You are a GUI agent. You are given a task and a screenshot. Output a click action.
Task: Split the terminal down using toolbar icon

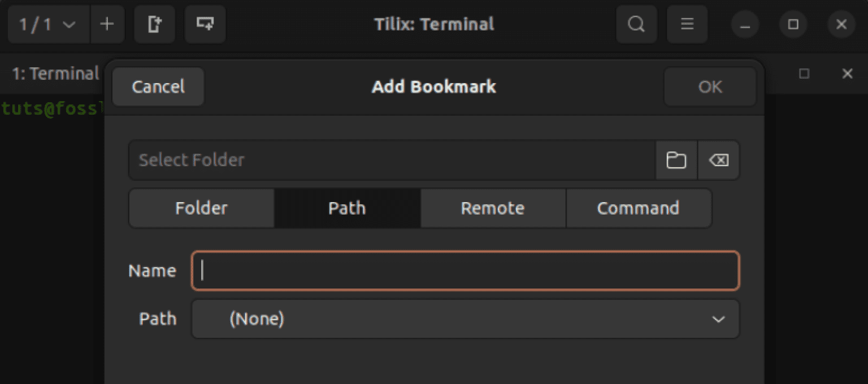tap(205, 24)
